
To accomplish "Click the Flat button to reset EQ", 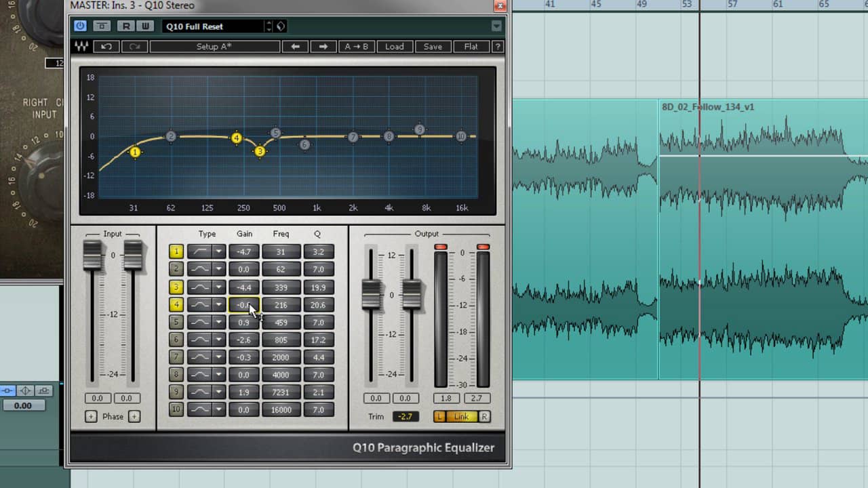I will click(471, 47).
